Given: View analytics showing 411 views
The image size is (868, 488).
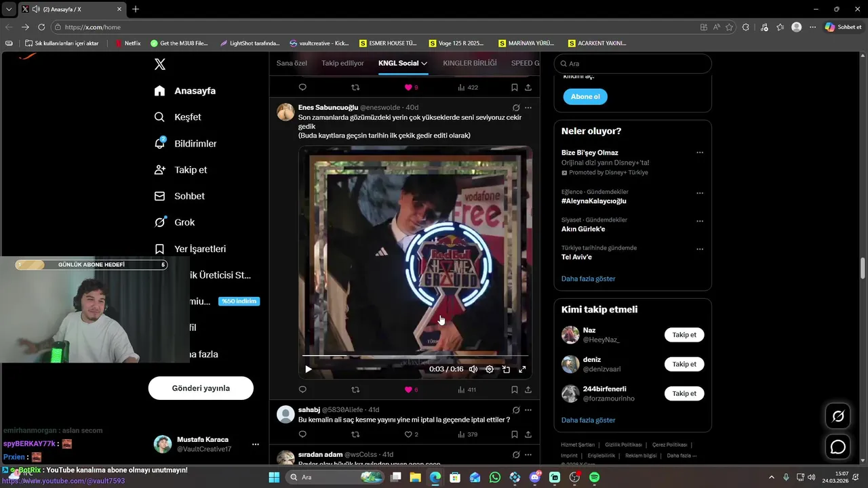Looking at the screenshot, I should [467, 390].
